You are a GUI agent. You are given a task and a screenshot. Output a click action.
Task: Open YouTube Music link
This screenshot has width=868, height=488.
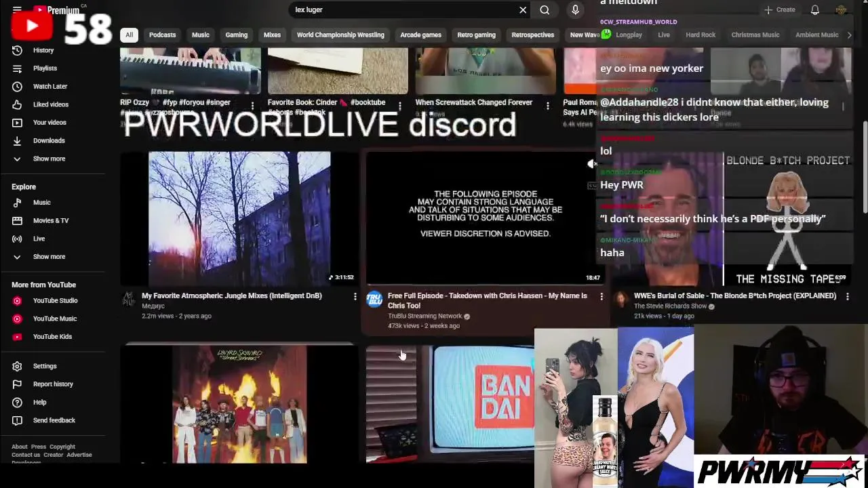(x=54, y=319)
